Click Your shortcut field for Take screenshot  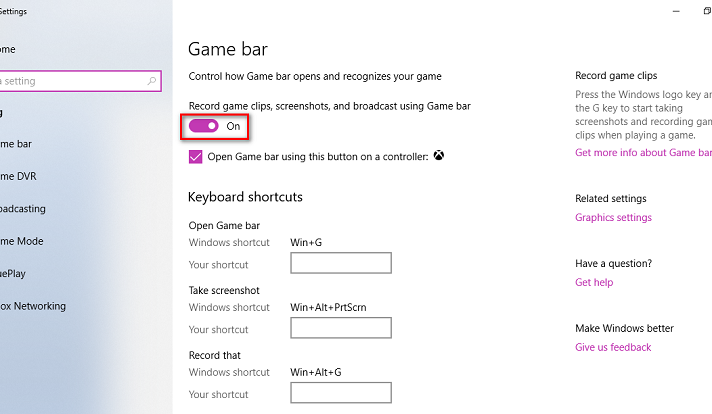click(x=341, y=328)
